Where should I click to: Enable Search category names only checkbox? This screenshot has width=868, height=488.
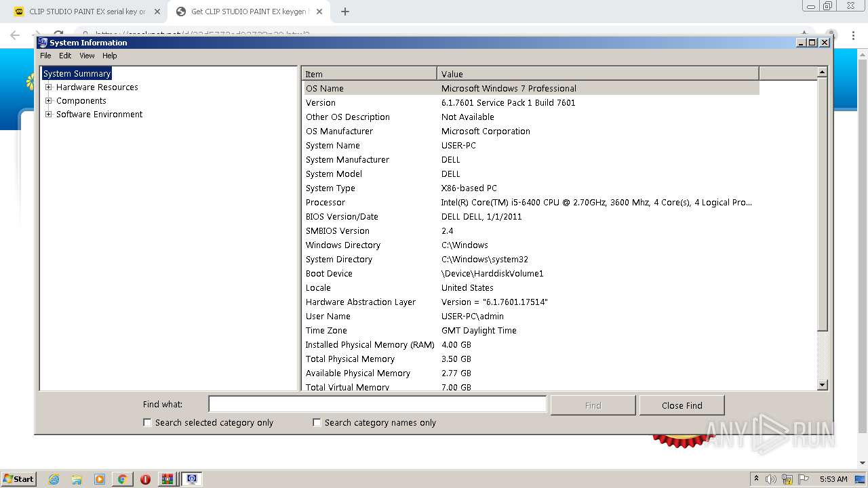click(317, 422)
